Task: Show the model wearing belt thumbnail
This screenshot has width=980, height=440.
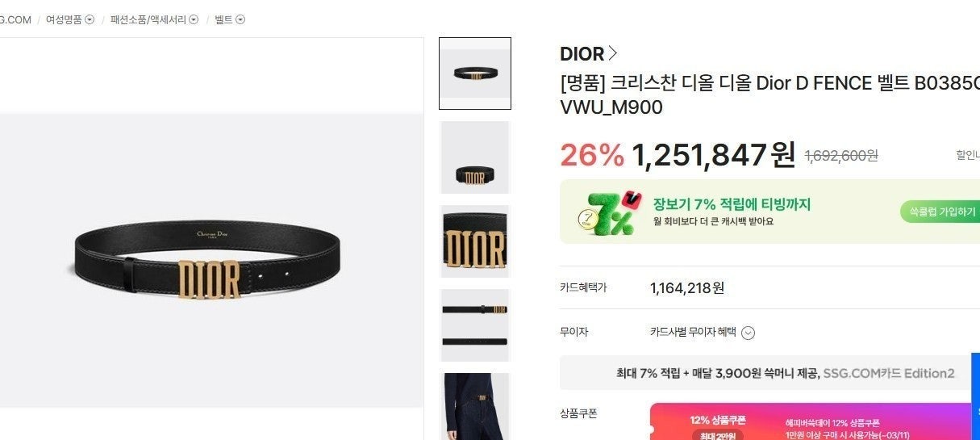Action: [x=474, y=406]
